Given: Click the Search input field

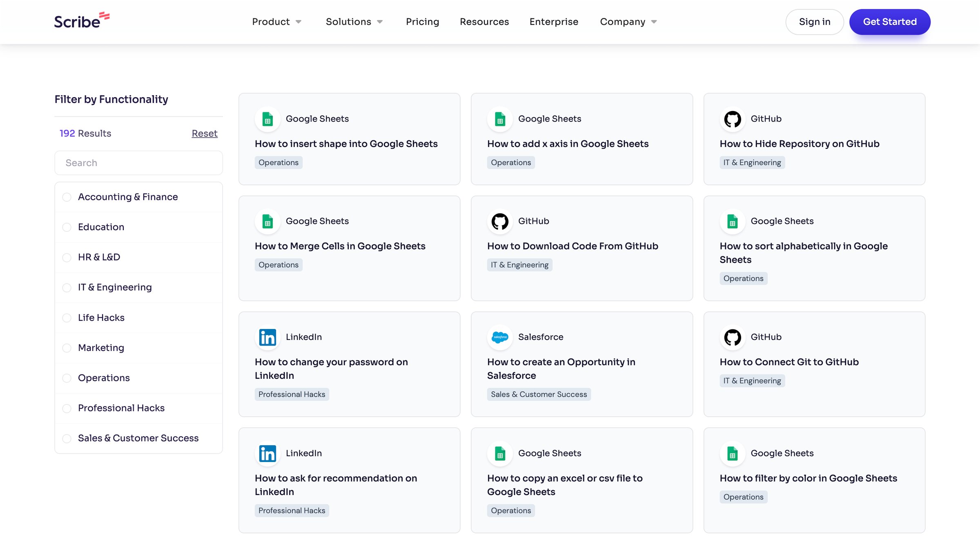Looking at the screenshot, I should (138, 163).
